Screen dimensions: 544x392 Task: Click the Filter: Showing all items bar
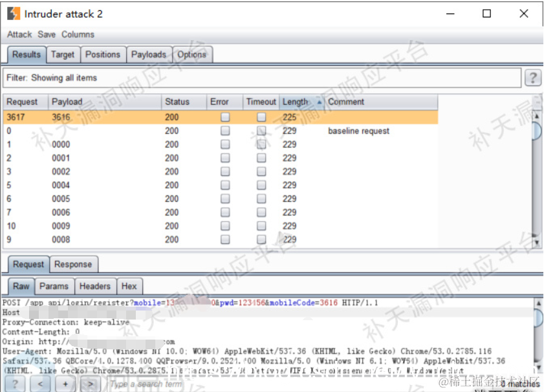click(x=262, y=78)
